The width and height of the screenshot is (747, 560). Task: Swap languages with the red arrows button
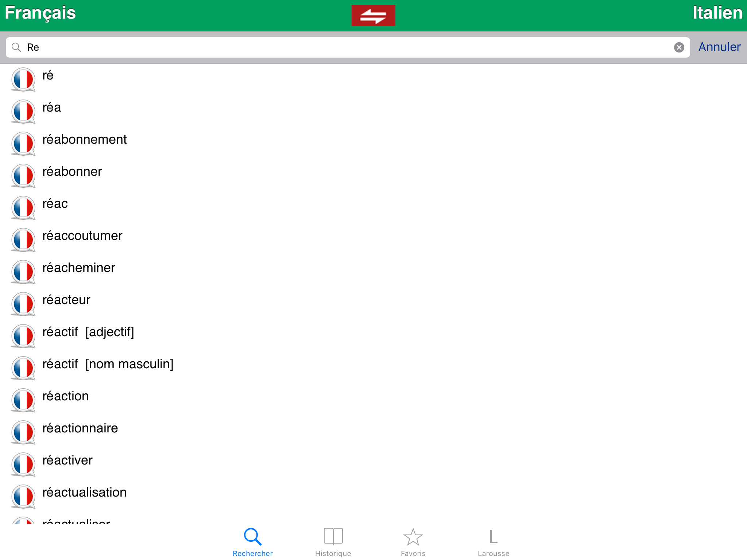(x=373, y=16)
